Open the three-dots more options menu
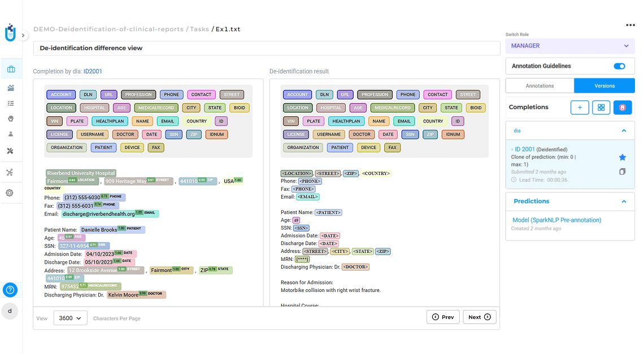644x354 pixels. (x=630, y=25)
